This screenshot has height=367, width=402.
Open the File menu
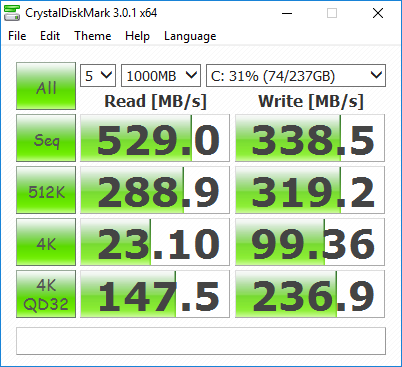[17, 36]
